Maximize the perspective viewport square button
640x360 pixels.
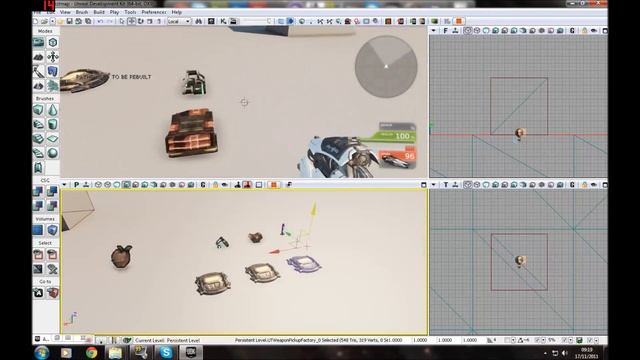coord(424,185)
